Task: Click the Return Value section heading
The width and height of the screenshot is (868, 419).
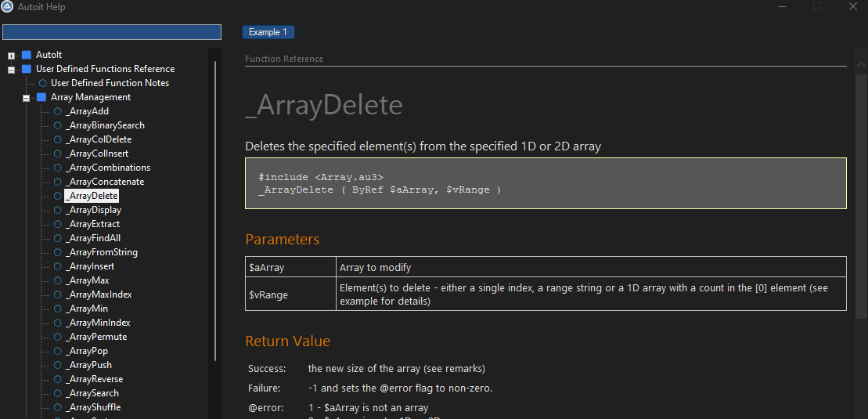Action: pyautogui.click(x=288, y=341)
